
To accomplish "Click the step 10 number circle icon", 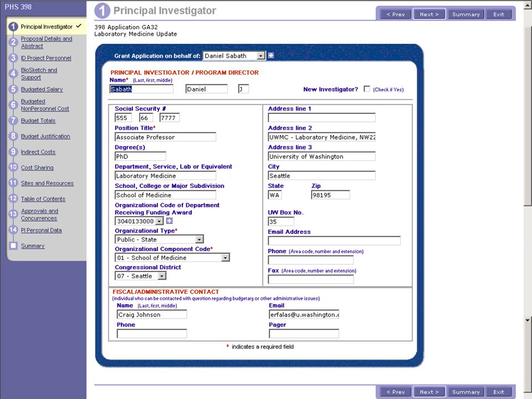I will [x=13, y=167].
